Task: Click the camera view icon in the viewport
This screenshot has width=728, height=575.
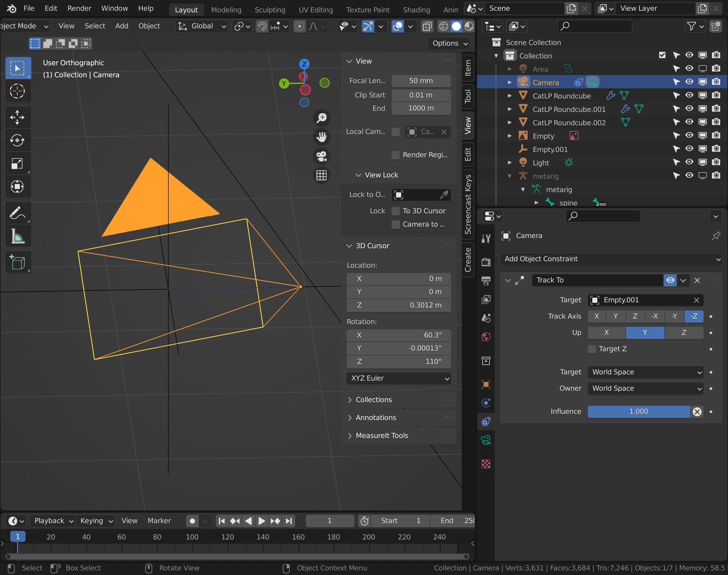Action: pos(322,156)
